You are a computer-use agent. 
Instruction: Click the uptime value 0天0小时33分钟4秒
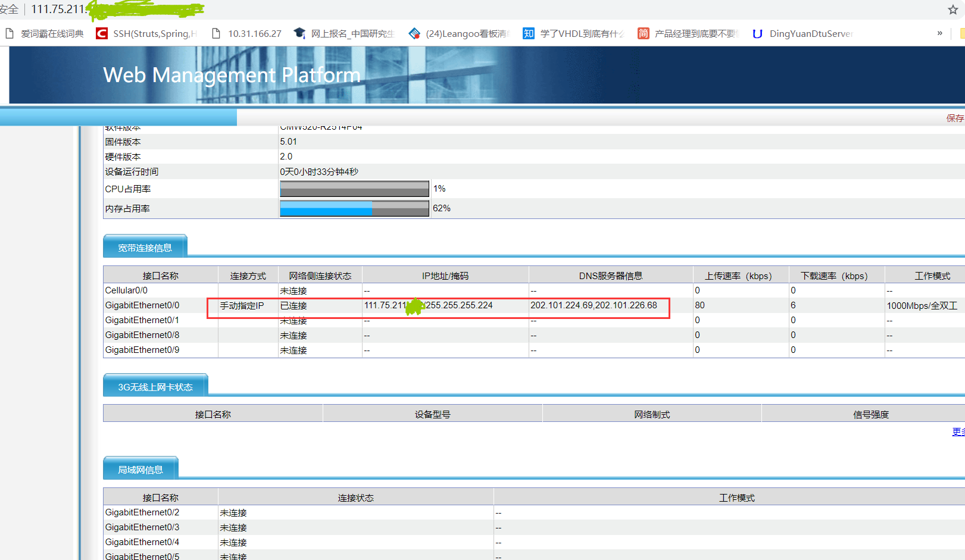319,171
